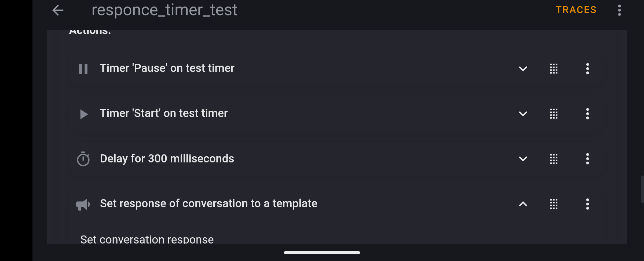Expand the Delay for 300 milliseconds action
This screenshot has width=644, height=261.
coord(523,159)
